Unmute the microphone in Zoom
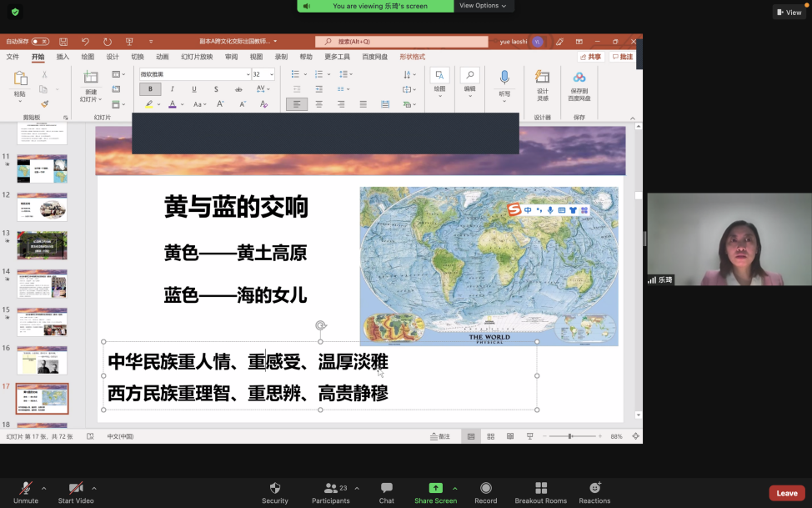 tap(26, 488)
